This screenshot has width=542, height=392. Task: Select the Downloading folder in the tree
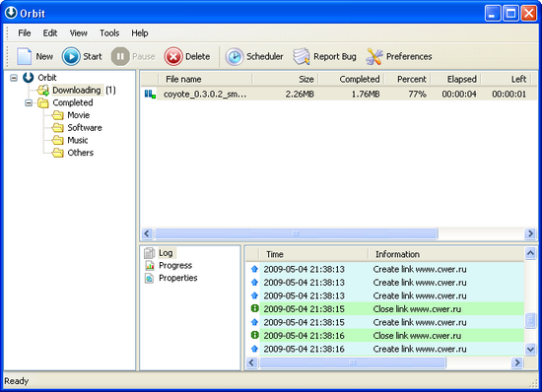coord(77,91)
